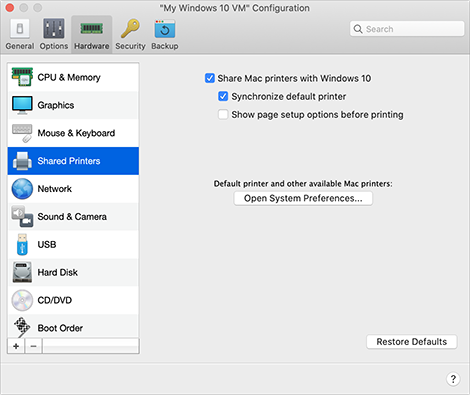Click the Shared Printers printer icon

22,161
